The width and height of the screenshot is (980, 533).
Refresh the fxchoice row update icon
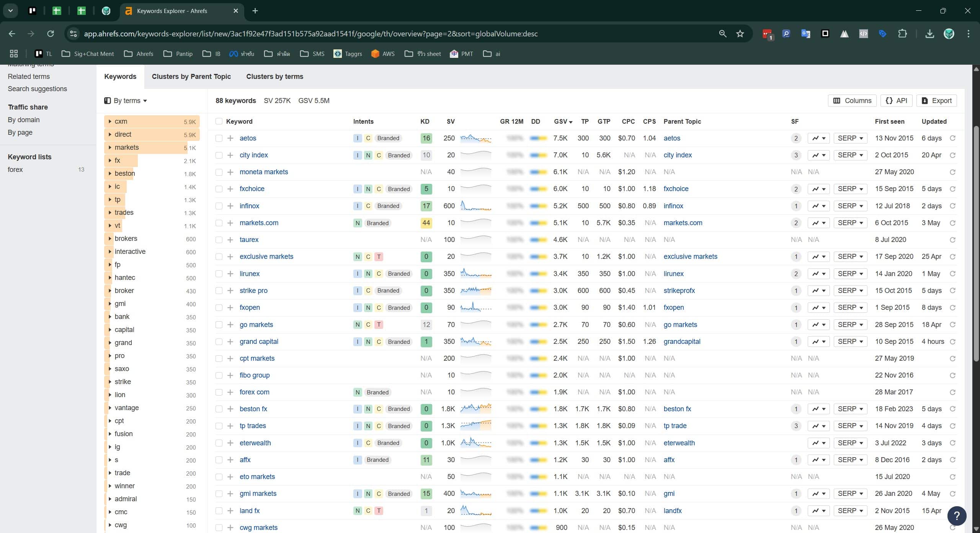[953, 189]
